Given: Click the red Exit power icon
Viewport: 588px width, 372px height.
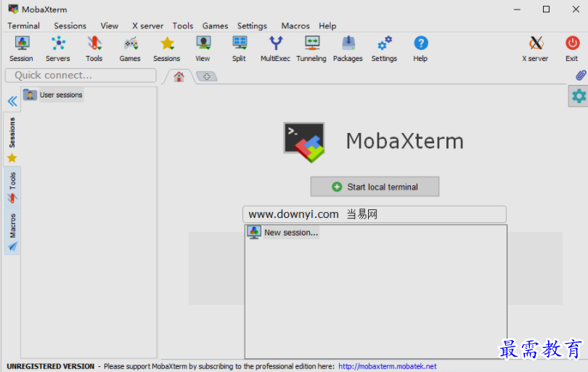Looking at the screenshot, I should pos(572,49).
